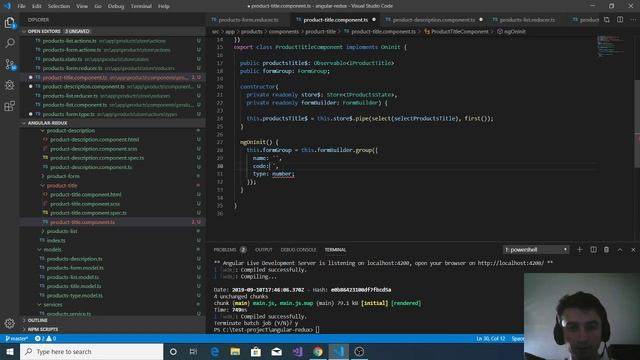
Task: Switch to Output panel tab
Action: [264, 249]
